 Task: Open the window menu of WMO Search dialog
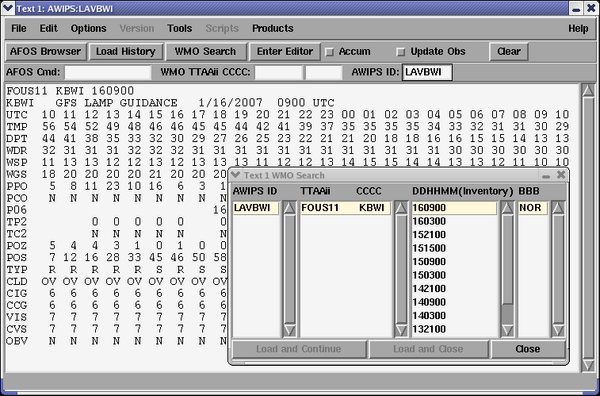(x=236, y=175)
